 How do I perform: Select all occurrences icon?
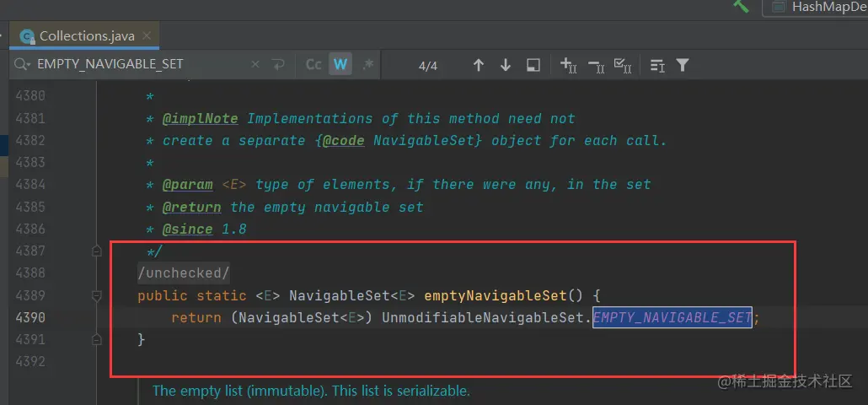point(624,65)
